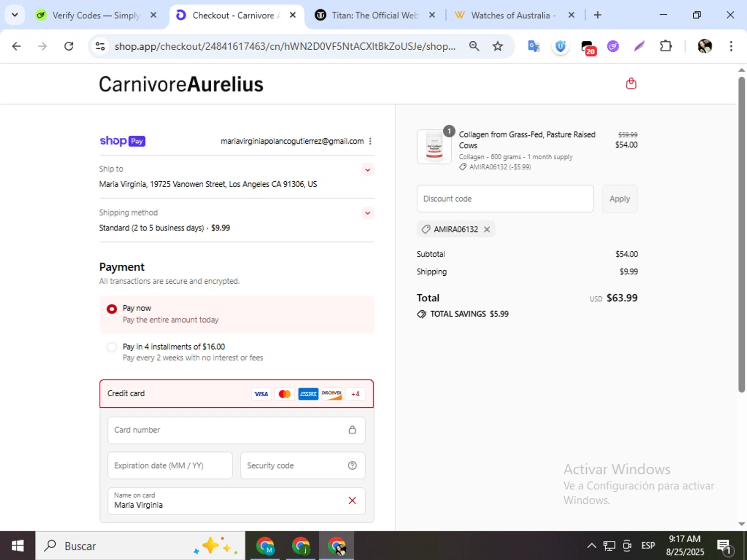Show hidden system tray icons chevron
Image resolution: width=747 pixels, height=560 pixels.
[x=592, y=546]
